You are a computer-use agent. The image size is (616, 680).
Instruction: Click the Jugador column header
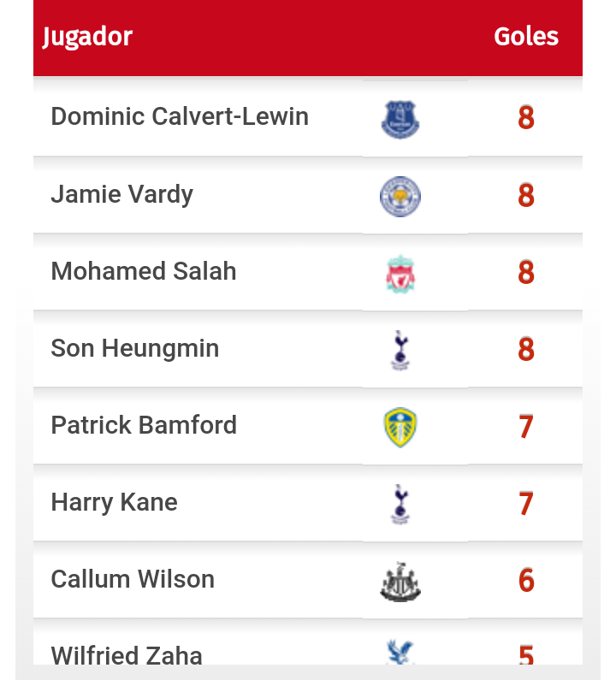88,37
